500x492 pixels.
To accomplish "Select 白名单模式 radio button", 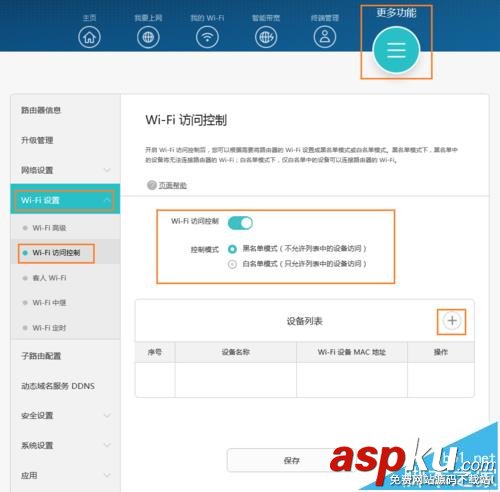I will (232, 264).
